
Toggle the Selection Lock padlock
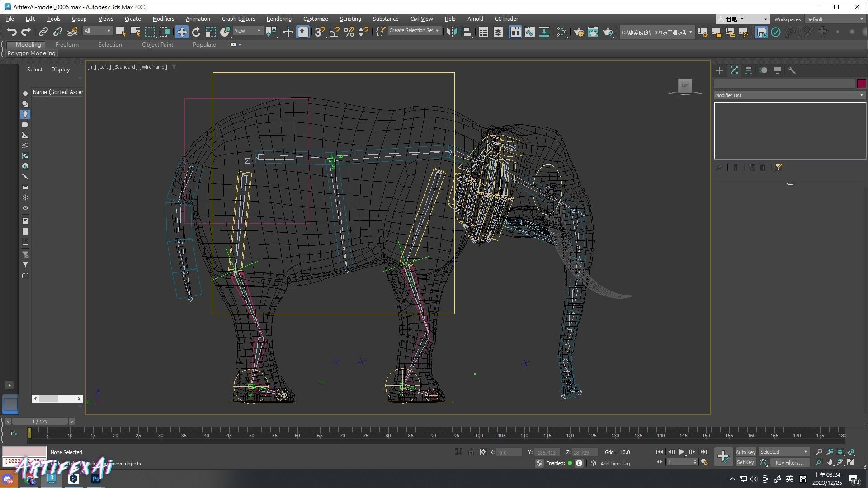coord(471,452)
